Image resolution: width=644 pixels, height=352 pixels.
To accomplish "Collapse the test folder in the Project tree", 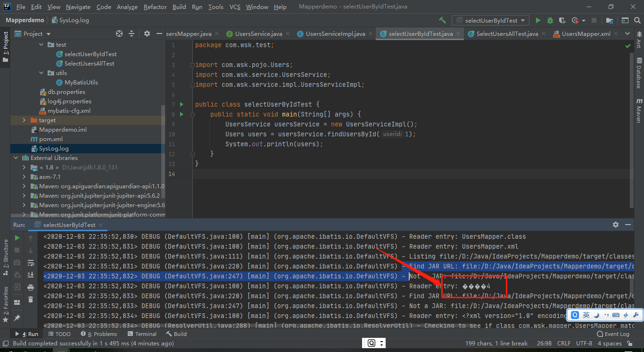I will point(42,44).
